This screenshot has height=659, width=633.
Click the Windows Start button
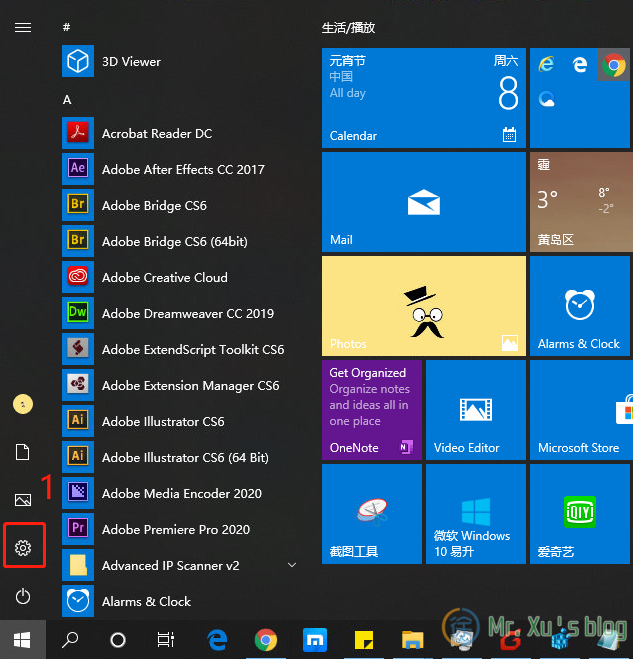point(23,640)
